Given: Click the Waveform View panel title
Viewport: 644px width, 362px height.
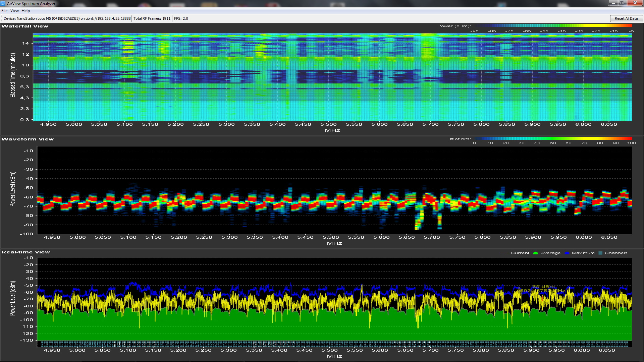Looking at the screenshot, I should [x=28, y=139].
